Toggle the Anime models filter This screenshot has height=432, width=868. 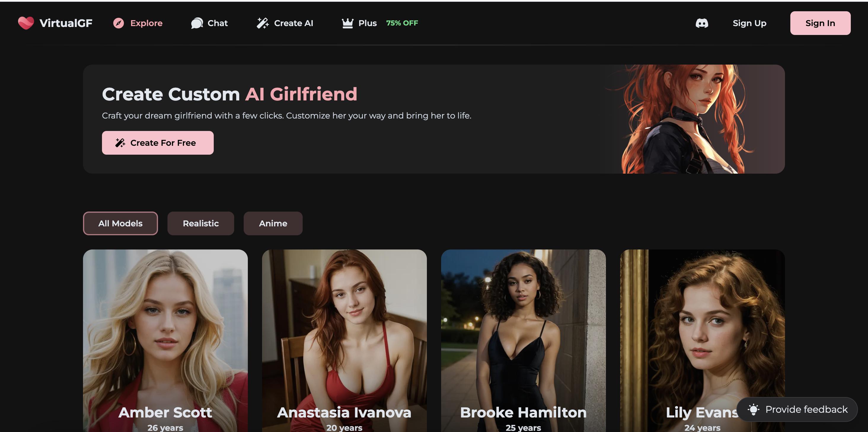point(273,223)
